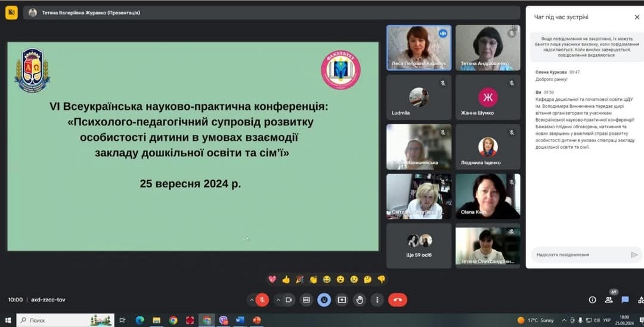
Task: Expand video settings arrow beside camera
Action: click(x=277, y=300)
